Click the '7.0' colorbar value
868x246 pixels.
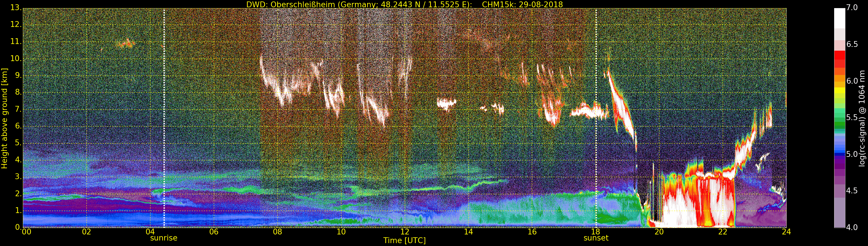[852, 8]
